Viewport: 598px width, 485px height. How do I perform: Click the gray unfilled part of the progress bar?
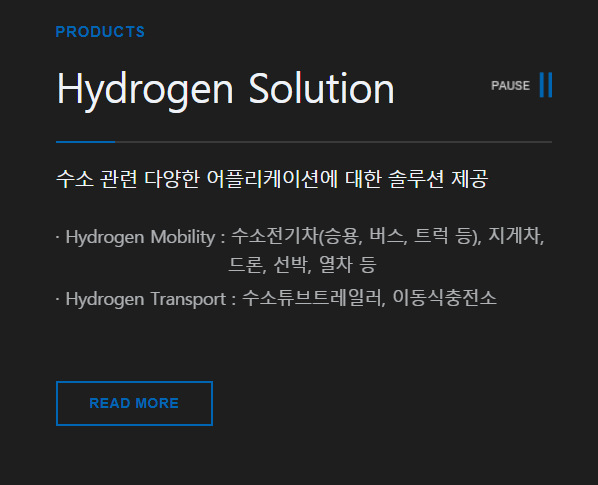pos(333,142)
